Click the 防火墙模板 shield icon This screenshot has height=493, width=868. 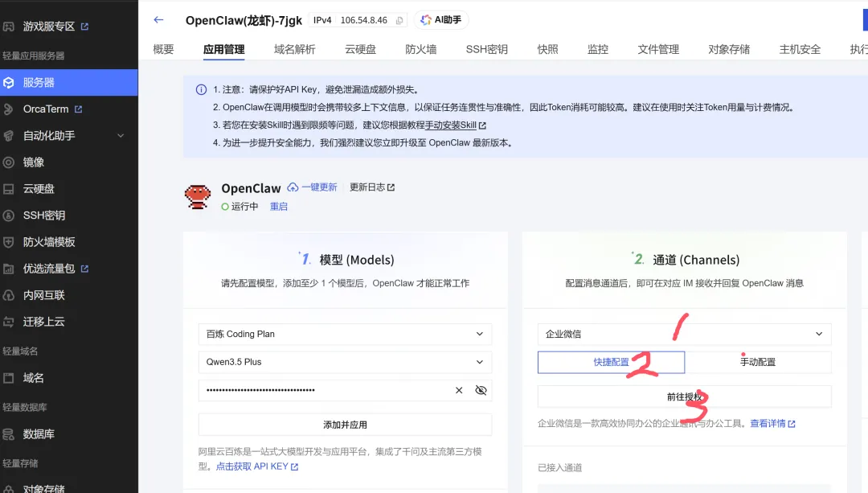tap(8, 242)
